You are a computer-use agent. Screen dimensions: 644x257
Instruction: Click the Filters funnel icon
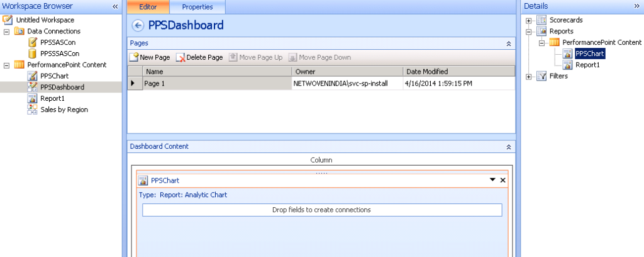541,76
